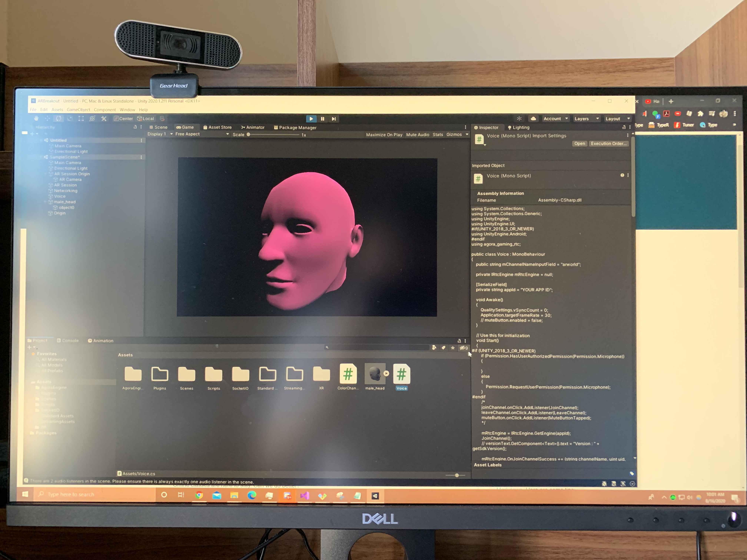The height and width of the screenshot is (560, 747).
Task: Switch to the Scene tab
Action: [158, 127]
